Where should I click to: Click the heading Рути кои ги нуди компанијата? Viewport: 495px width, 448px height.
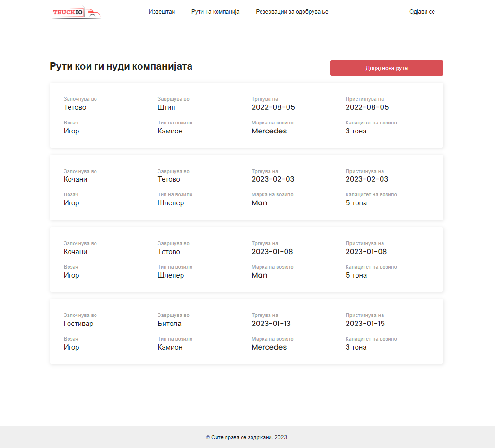click(121, 67)
